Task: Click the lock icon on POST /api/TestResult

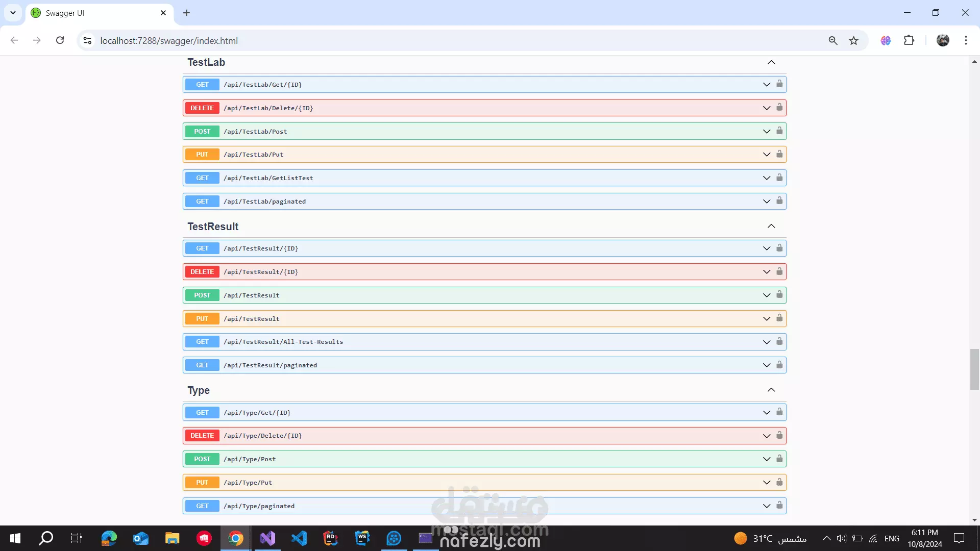Action: [779, 294]
